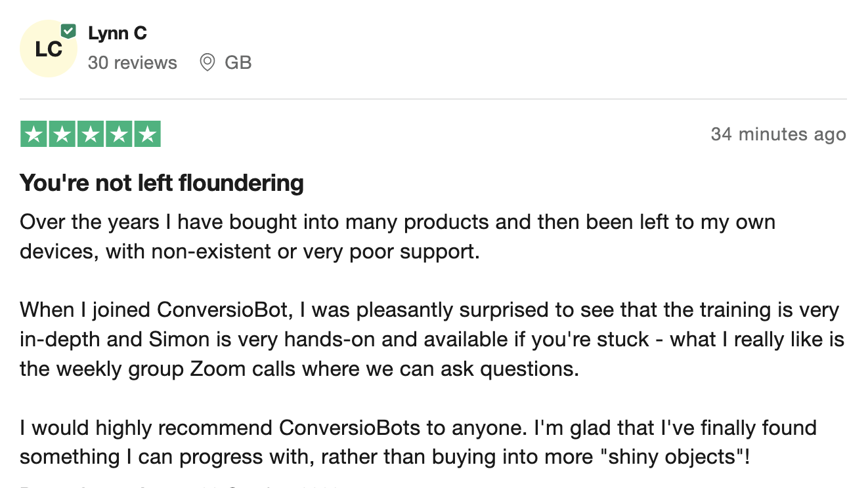Screen dimensions: 868x488
Task: Click the third green rating star
Action: tap(91, 134)
